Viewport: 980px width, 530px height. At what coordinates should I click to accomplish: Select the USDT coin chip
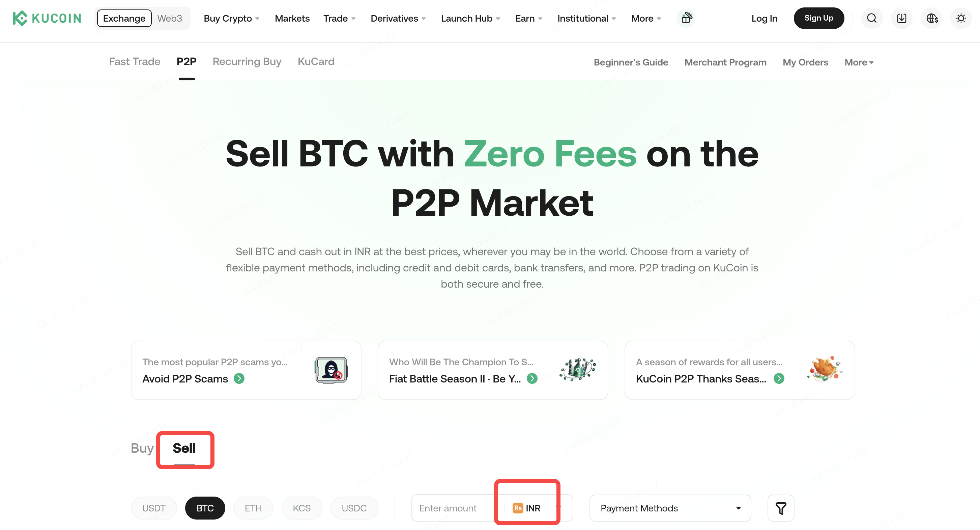tap(154, 508)
